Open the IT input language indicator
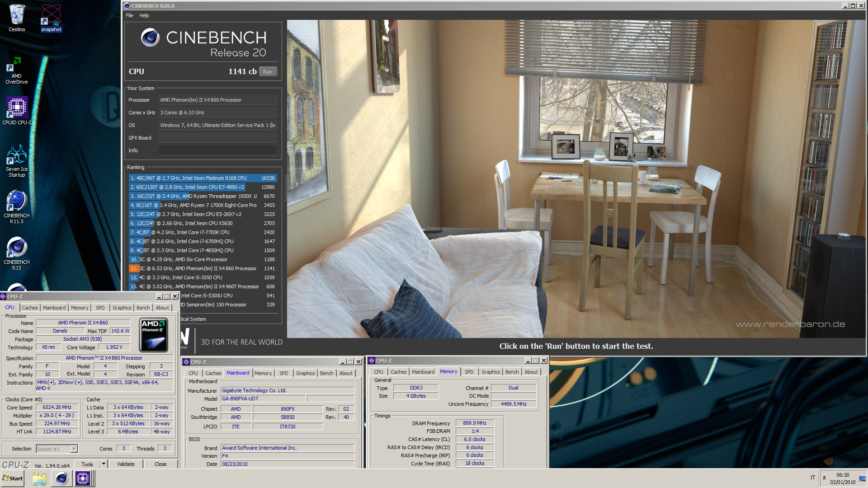868x488 pixels. point(813,478)
